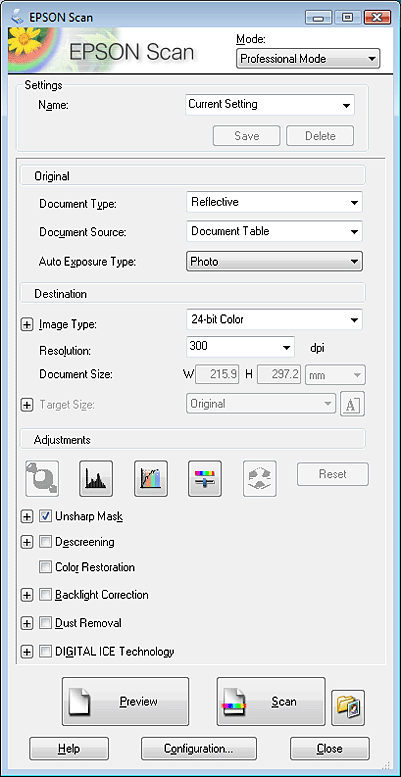Open the Histogram Adjustment icon
401x777 pixels.
[x=96, y=479]
